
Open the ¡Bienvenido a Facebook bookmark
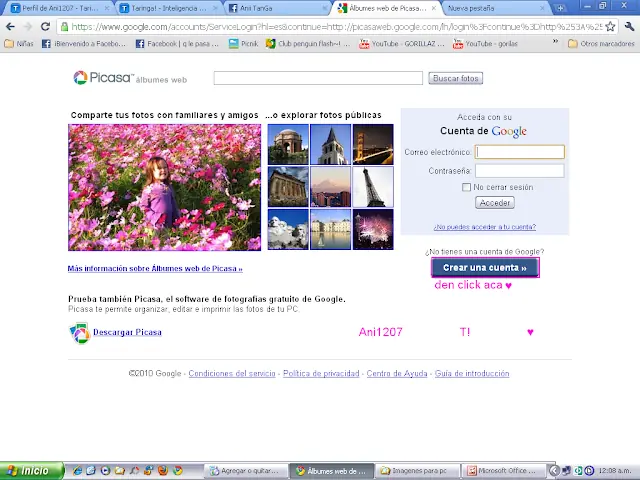84,43
